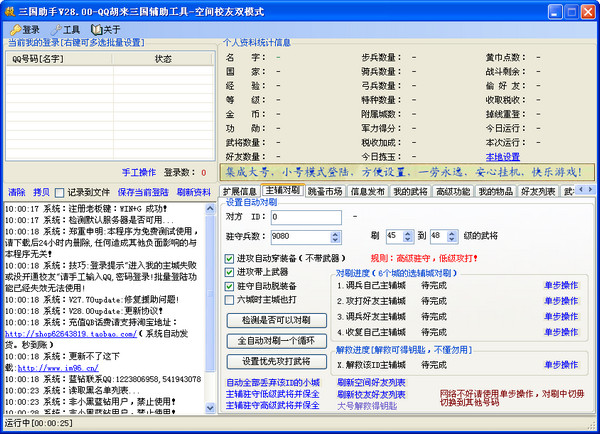The height and width of the screenshot is (434, 600).
Task: Click 单步操作 for 攻打好友主辅城
Action: coord(561,301)
